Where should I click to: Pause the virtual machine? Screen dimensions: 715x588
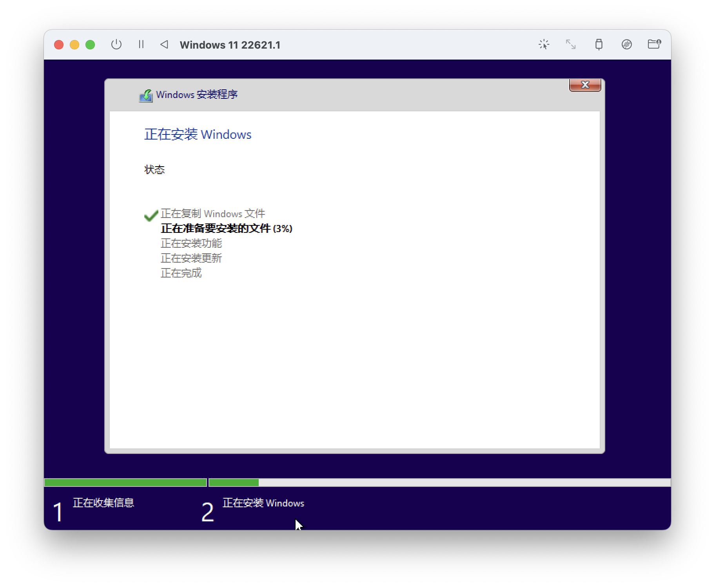point(141,44)
